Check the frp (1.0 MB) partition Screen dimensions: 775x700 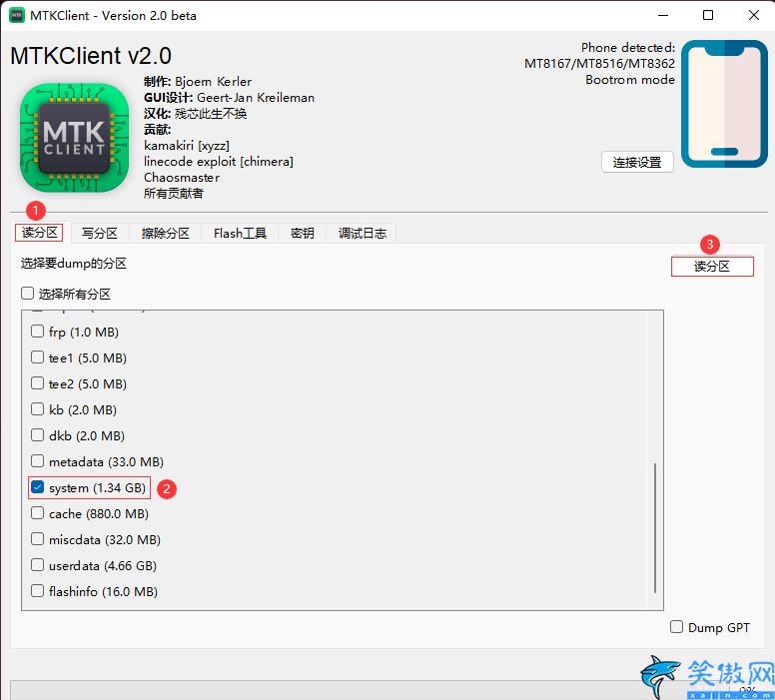pos(37,332)
